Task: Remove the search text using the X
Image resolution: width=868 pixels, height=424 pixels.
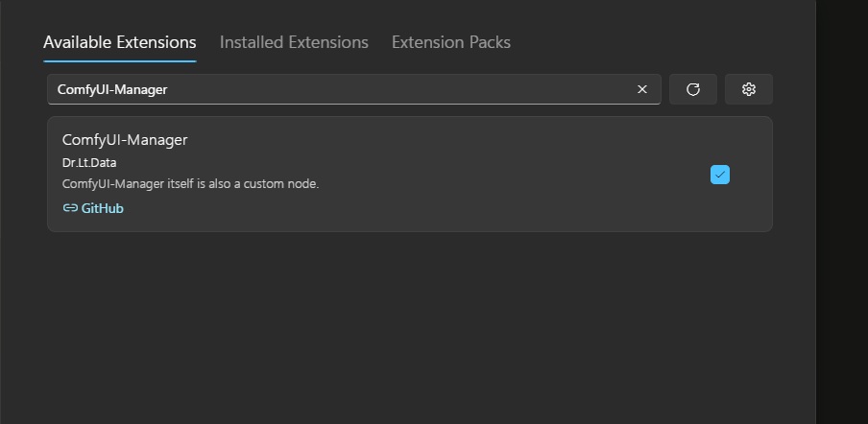Action: pos(642,89)
